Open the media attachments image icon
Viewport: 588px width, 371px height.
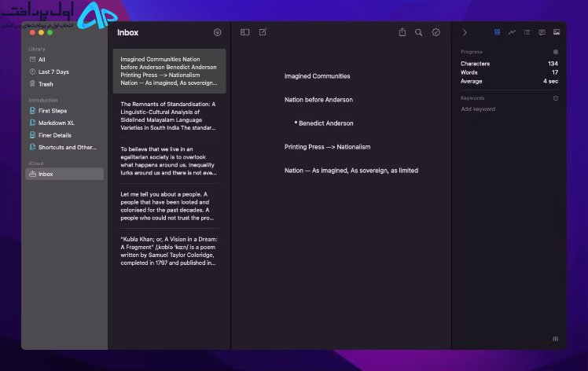557,32
